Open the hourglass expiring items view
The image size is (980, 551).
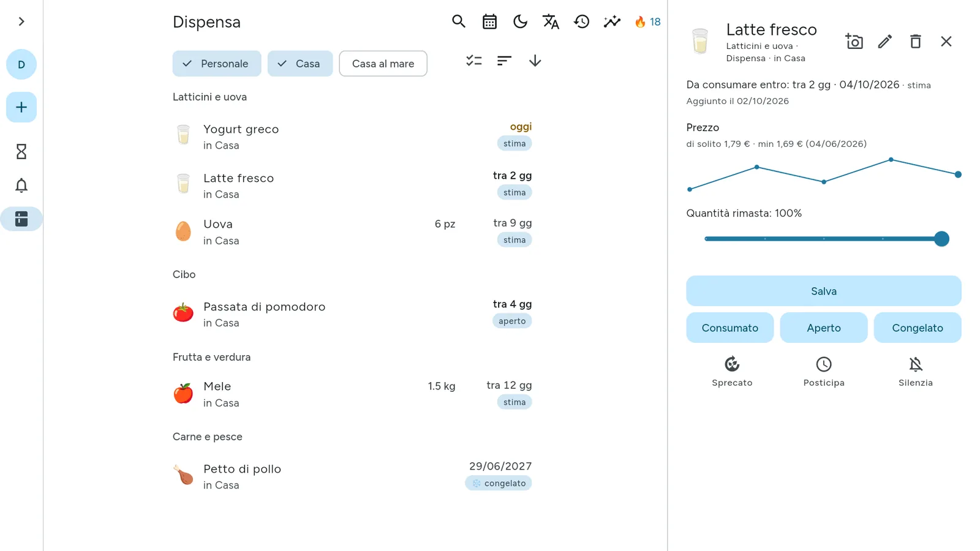pyautogui.click(x=21, y=151)
